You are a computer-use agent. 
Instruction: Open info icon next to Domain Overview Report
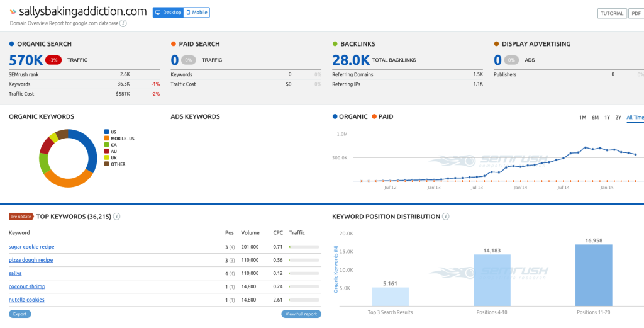(123, 23)
